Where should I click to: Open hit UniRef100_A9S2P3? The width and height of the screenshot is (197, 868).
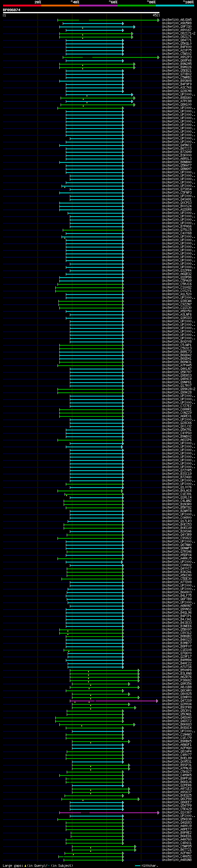click(x=177, y=57)
